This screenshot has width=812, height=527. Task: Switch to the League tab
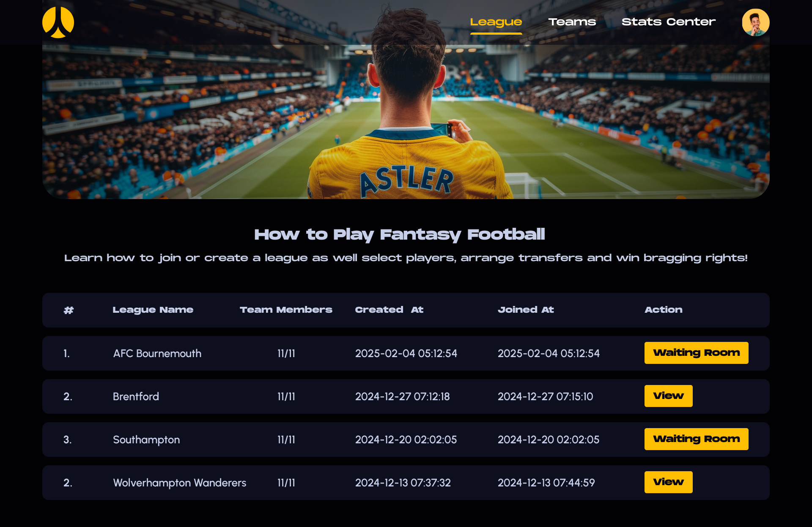pos(496,22)
